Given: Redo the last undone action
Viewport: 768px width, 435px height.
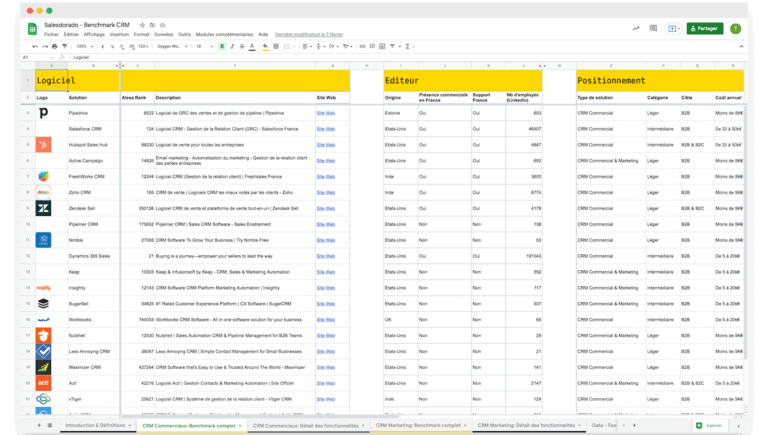Looking at the screenshot, I should tap(45, 47).
